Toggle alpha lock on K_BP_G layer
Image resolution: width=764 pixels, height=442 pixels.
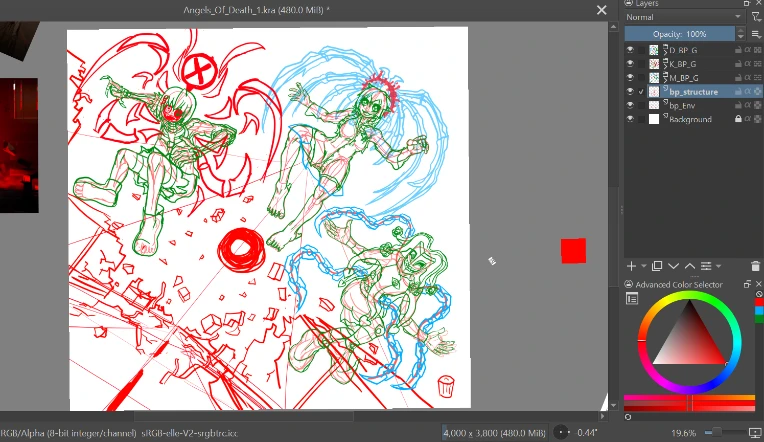(x=747, y=64)
